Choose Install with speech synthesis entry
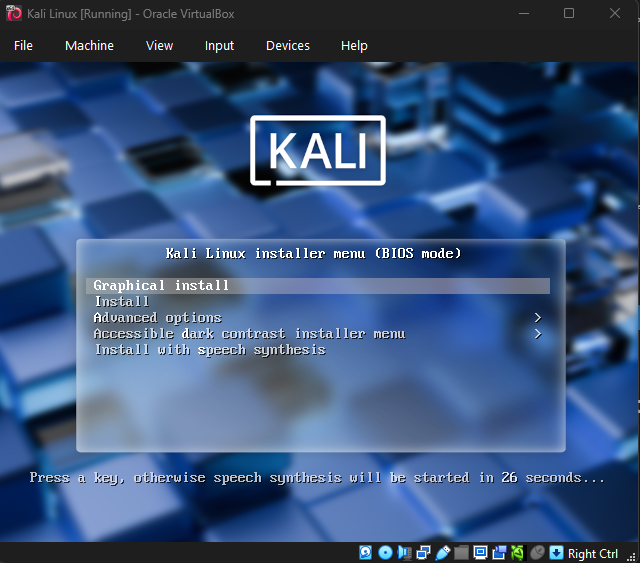 point(210,350)
